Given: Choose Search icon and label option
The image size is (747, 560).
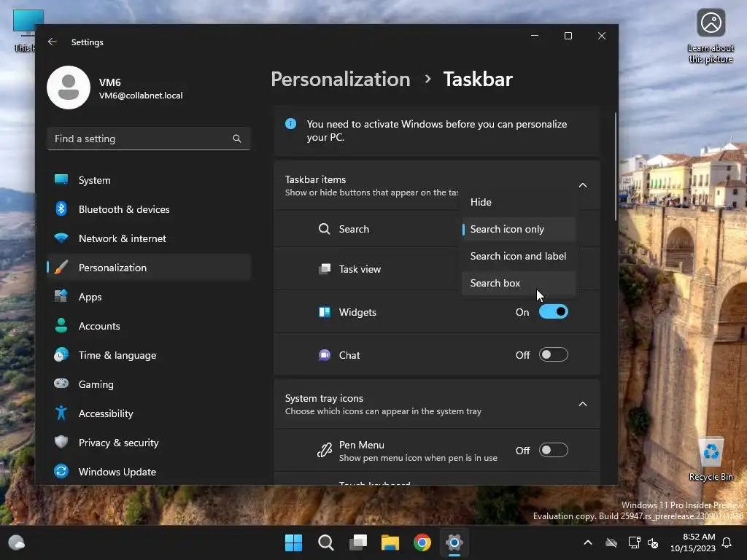Looking at the screenshot, I should tap(519, 256).
